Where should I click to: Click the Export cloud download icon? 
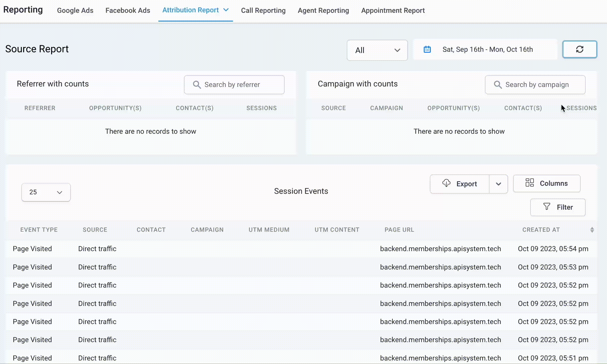click(x=446, y=183)
